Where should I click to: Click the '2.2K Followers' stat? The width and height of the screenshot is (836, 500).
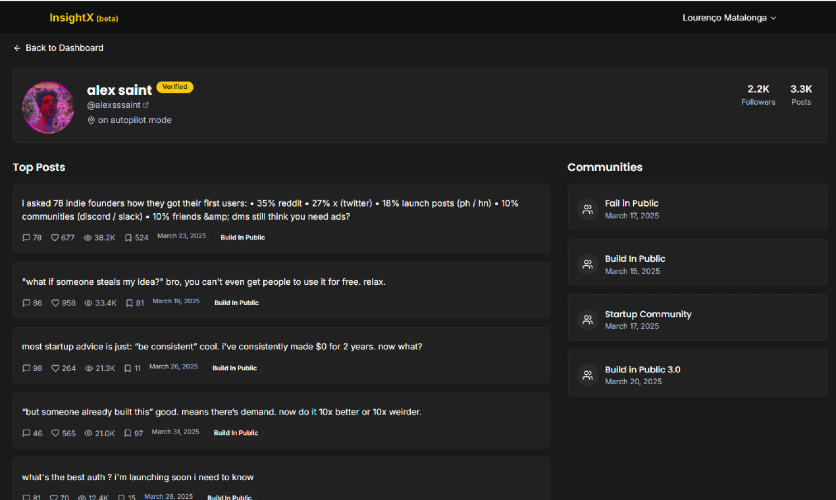(758, 94)
